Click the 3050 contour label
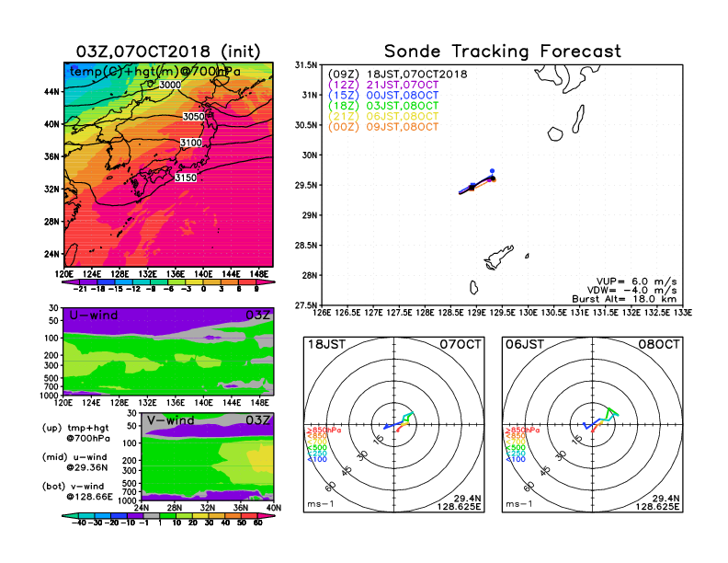 point(193,116)
